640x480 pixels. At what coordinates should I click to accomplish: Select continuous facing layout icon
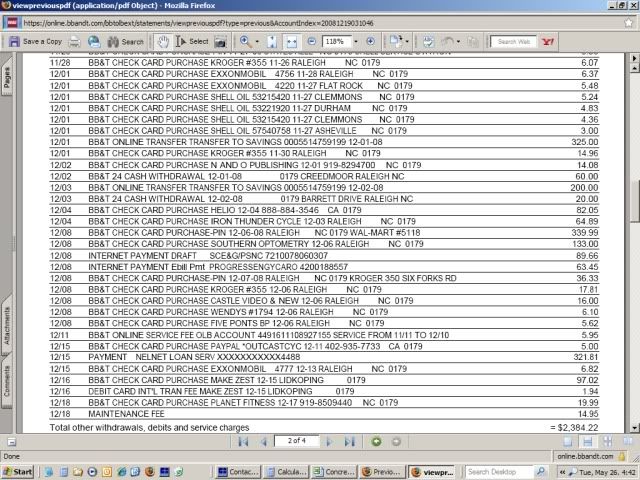click(x=607, y=442)
